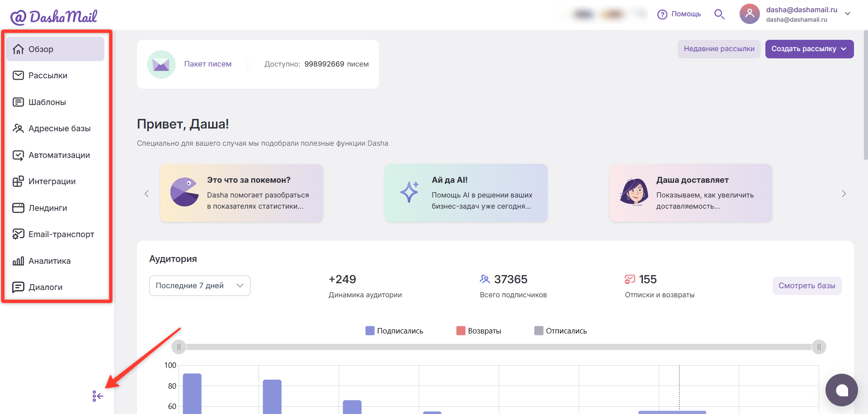Open search via magnifier icon
Screen dimensions: 868x414
tap(719, 14)
